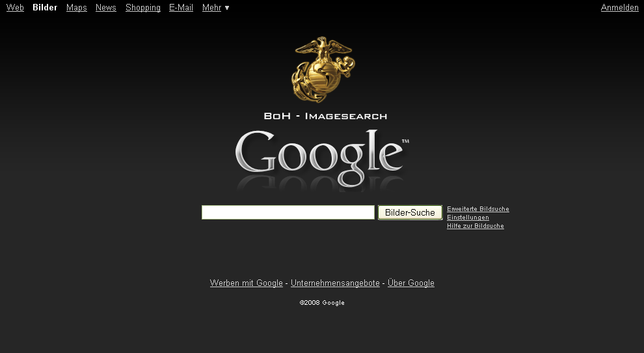Focus the image search input field
This screenshot has height=353, width=644.
[288, 212]
